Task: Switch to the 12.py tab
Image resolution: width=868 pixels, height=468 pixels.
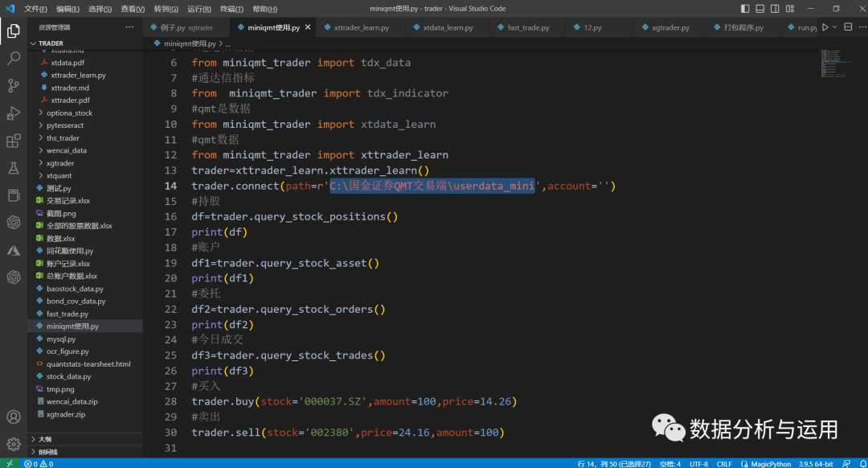Action: [x=592, y=27]
